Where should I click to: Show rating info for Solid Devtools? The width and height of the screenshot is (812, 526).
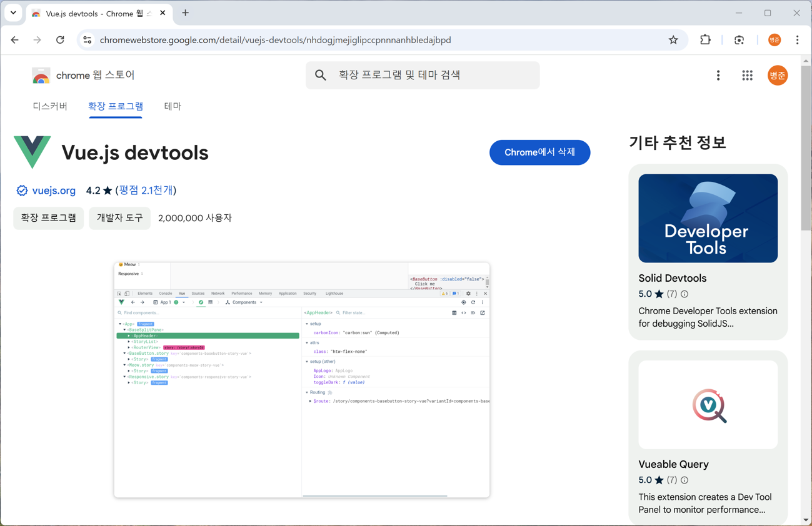pos(684,294)
